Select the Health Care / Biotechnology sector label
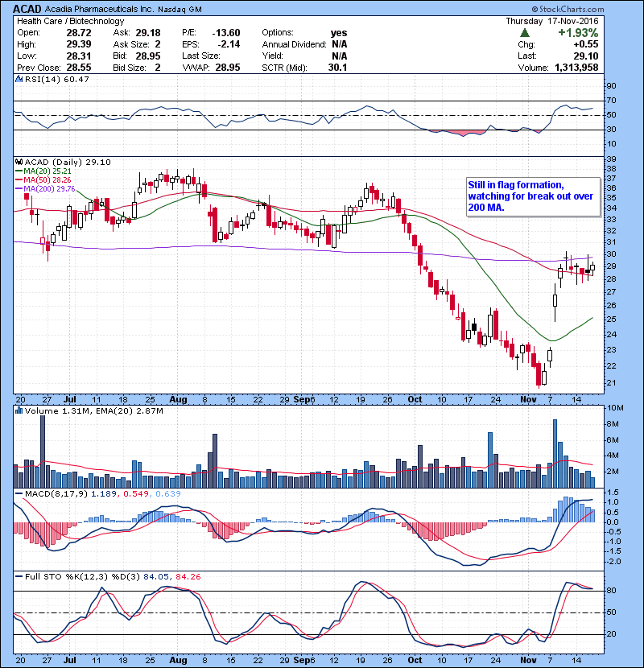The width and height of the screenshot is (644, 668). [70, 21]
